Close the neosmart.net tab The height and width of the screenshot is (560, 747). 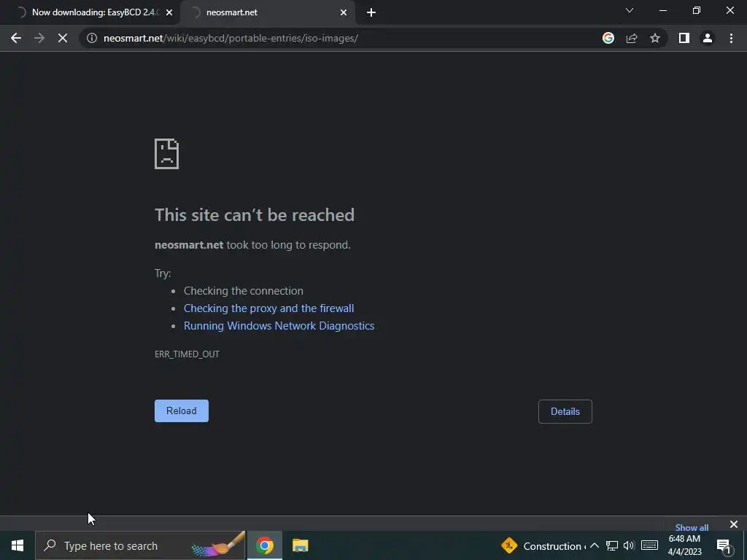[x=344, y=13]
